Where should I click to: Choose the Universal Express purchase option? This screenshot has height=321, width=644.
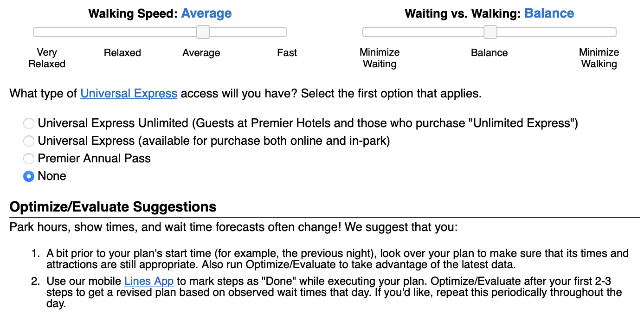click(28, 141)
